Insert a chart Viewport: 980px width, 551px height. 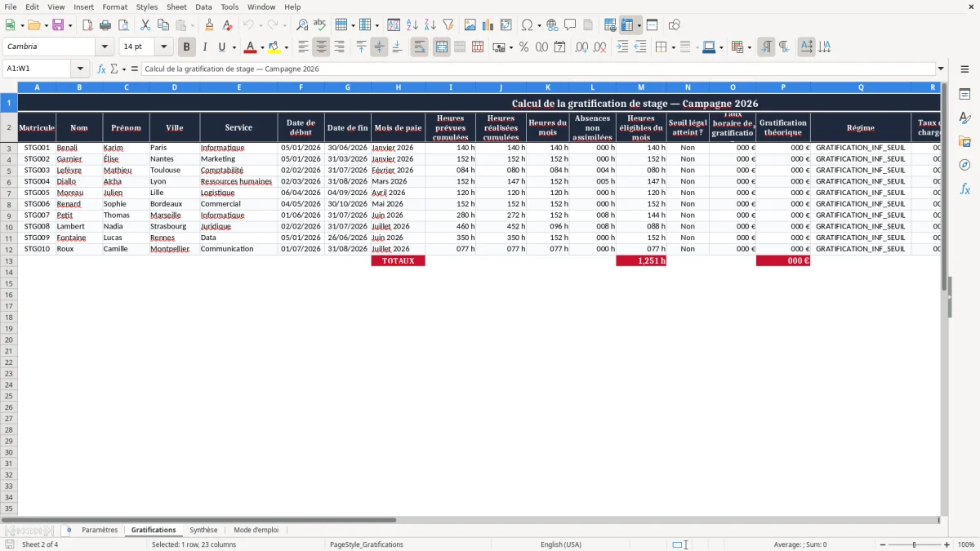point(488,25)
